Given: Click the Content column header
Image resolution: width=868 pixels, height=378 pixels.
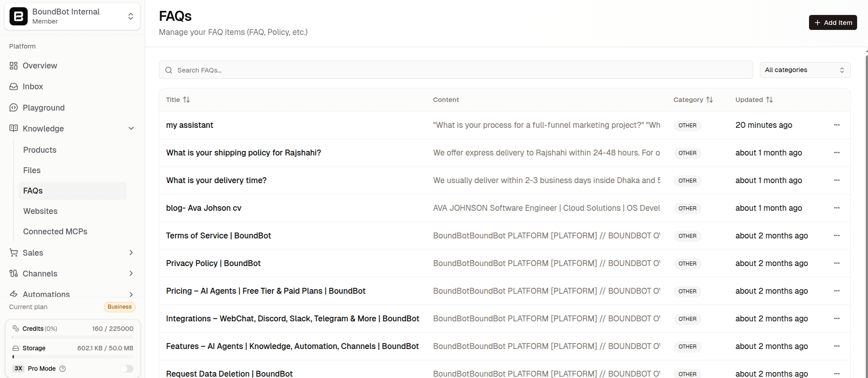Looking at the screenshot, I should pyautogui.click(x=446, y=100).
